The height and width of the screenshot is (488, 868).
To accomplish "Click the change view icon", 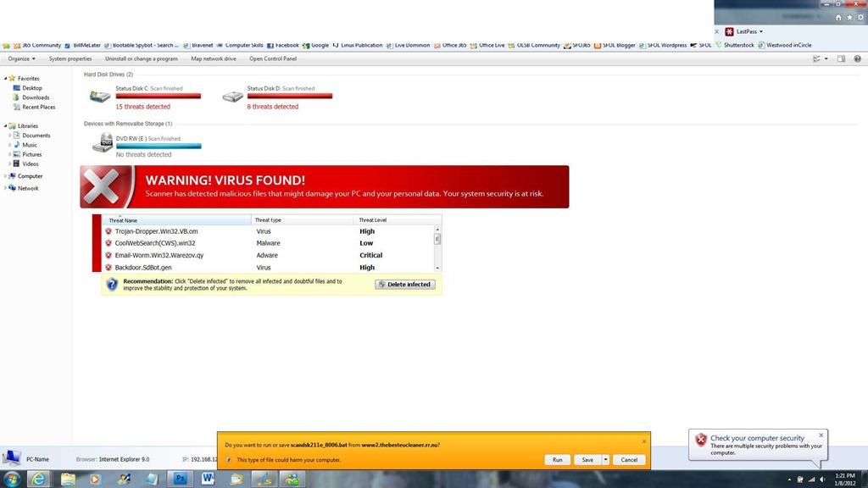I will pos(816,58).
